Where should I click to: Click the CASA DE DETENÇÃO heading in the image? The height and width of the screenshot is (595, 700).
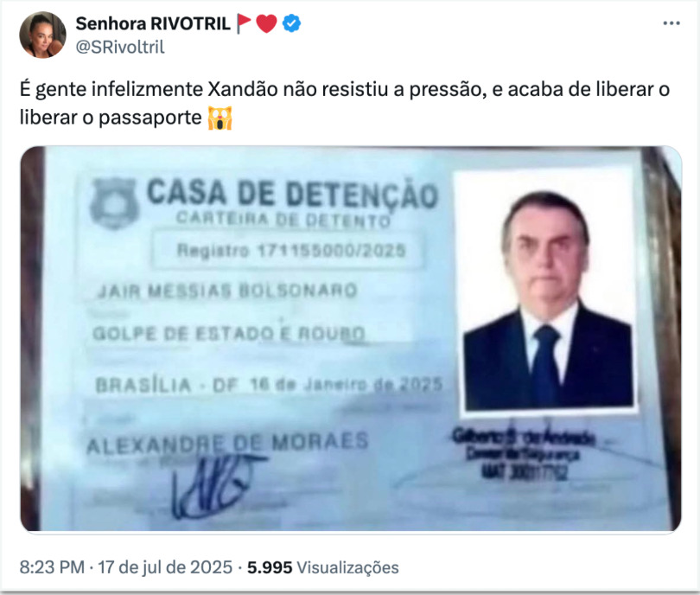click(292, 194)
